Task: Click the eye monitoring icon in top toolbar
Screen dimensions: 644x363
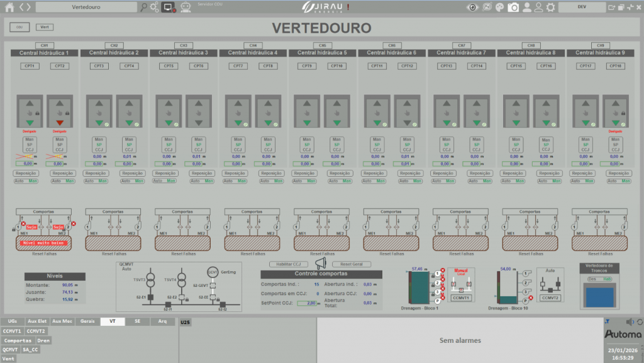Action: coord(471,8)
